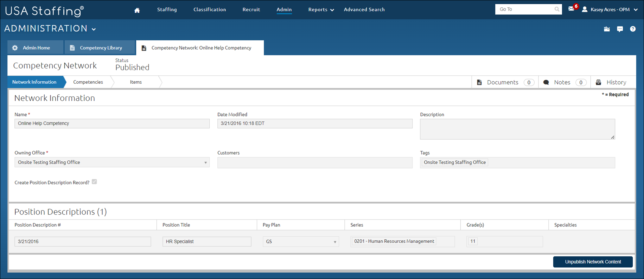Click the USA Staffing logo
This screenshot has width=644, height=279.
[44, 11]
